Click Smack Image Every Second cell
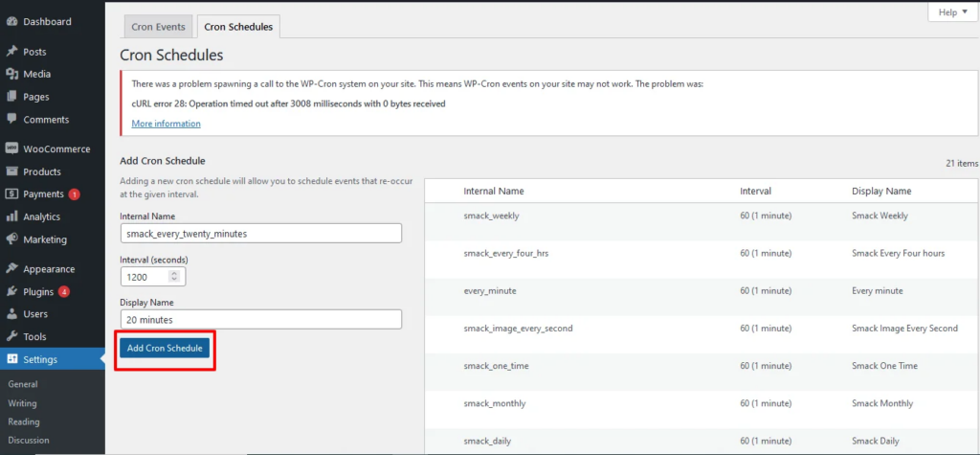The height and width of the screenshot is (455, 980). tap(904, 329)
